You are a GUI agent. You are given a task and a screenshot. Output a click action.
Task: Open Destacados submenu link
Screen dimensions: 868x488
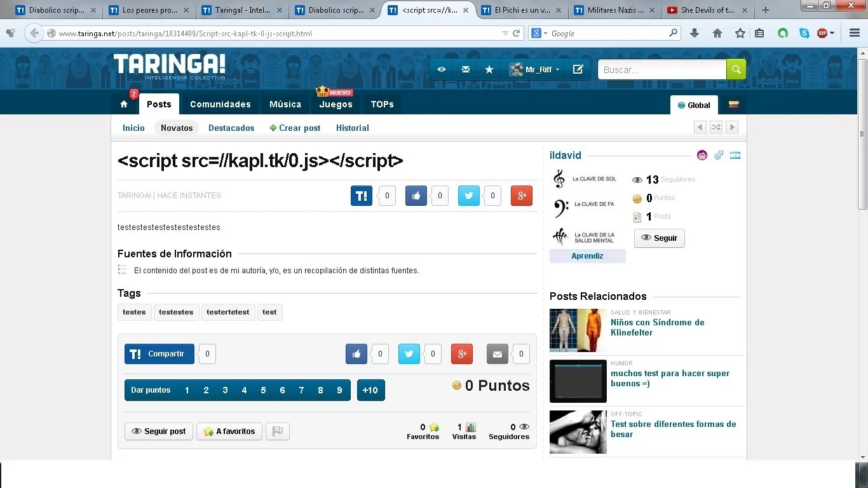[x=231, y=128]
